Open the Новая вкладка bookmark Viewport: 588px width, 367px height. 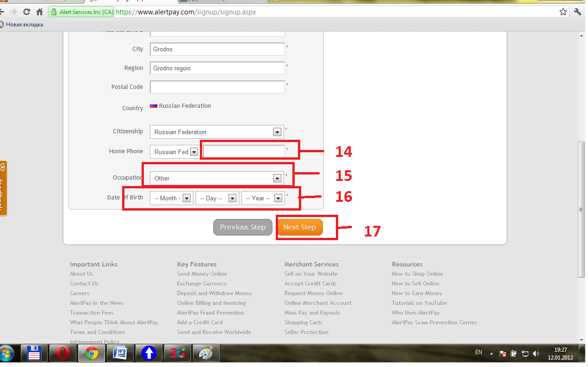pyautogui.click(x=21, y=25)
